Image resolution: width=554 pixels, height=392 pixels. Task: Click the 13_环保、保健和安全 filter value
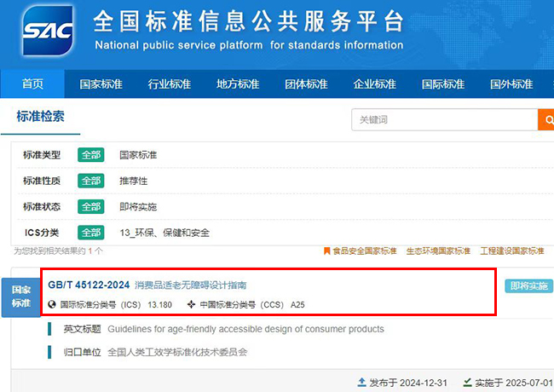164,233
